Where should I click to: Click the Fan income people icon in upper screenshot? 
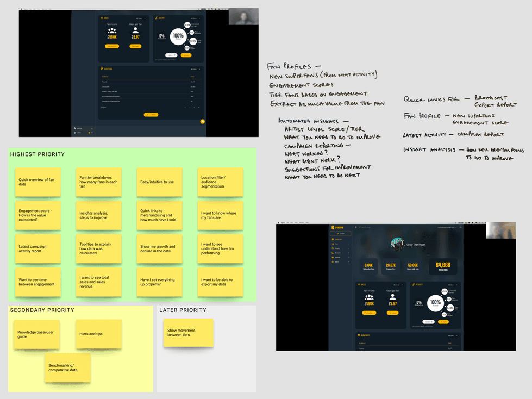pos(112,31)
